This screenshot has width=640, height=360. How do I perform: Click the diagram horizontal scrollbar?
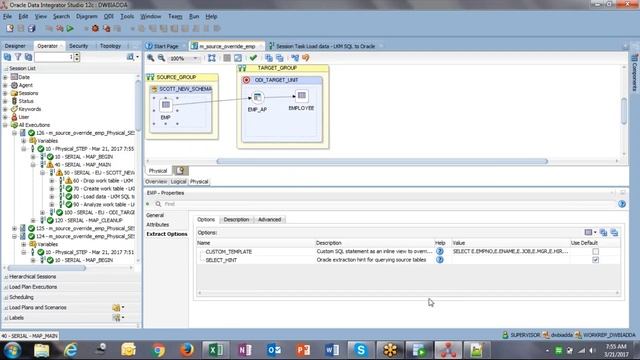pyautogui.click(x=382, y=161)
